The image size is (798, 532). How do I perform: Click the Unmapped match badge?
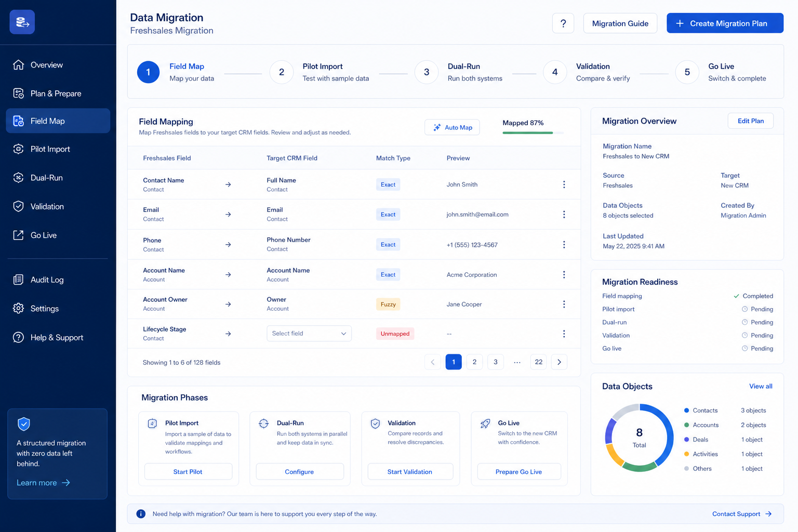click(x=395, y=334)
